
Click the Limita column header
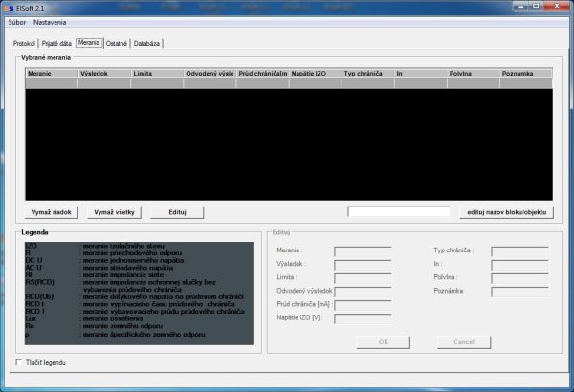coord(157,74)
